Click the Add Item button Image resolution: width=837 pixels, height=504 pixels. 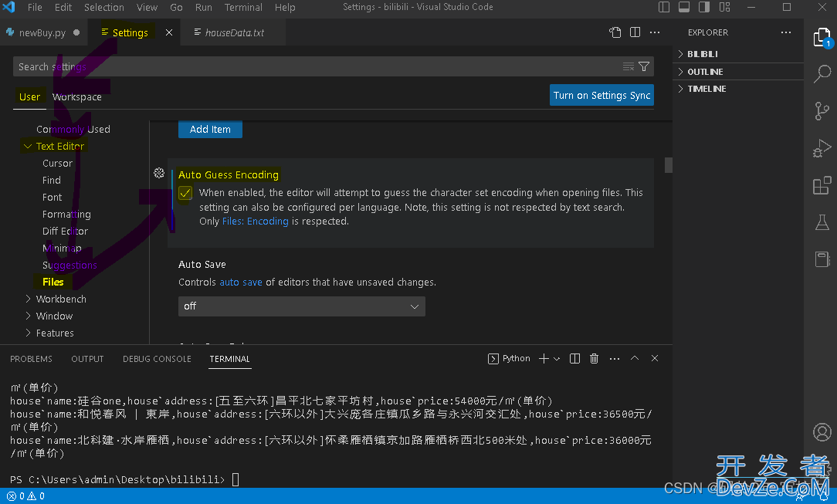[x=210, y=129]
